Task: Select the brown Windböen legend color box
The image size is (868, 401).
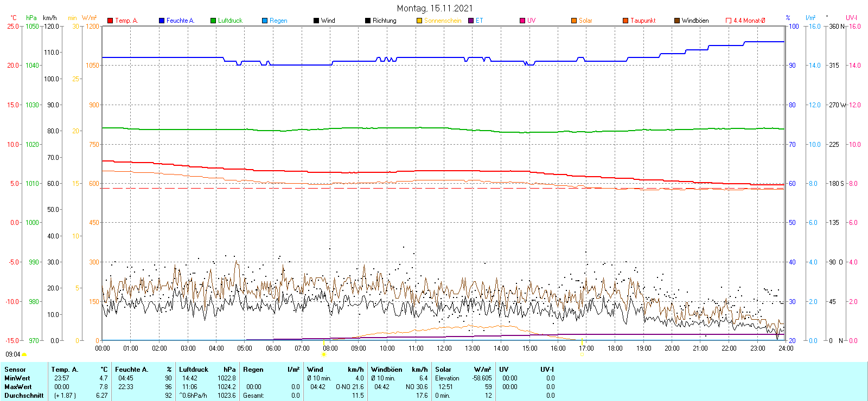Action: (677, 21)
